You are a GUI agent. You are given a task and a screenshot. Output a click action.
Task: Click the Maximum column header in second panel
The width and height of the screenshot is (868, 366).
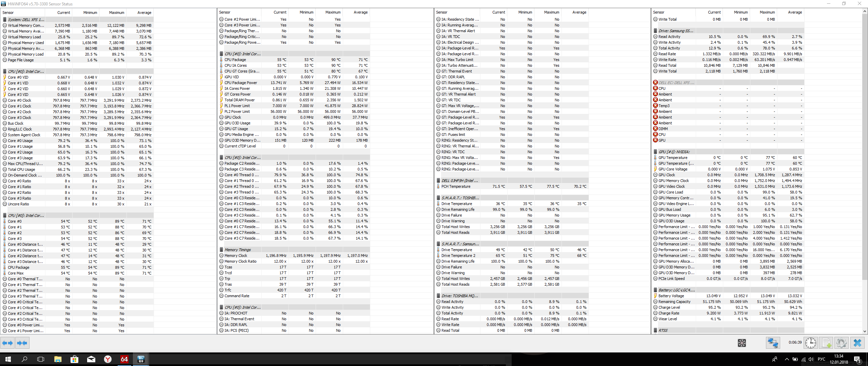point(333,12)
